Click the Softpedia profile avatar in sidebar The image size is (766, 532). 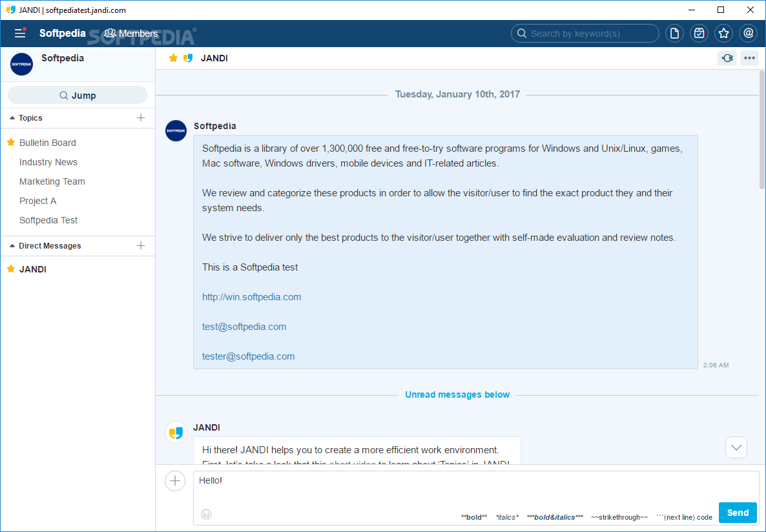click(21, 64)
